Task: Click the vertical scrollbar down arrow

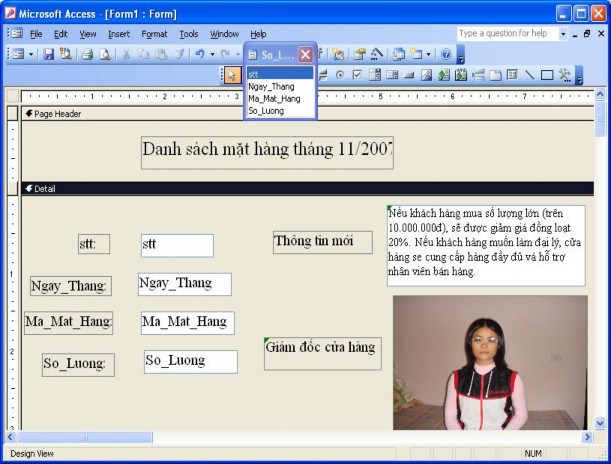Action: click(600, 423)
